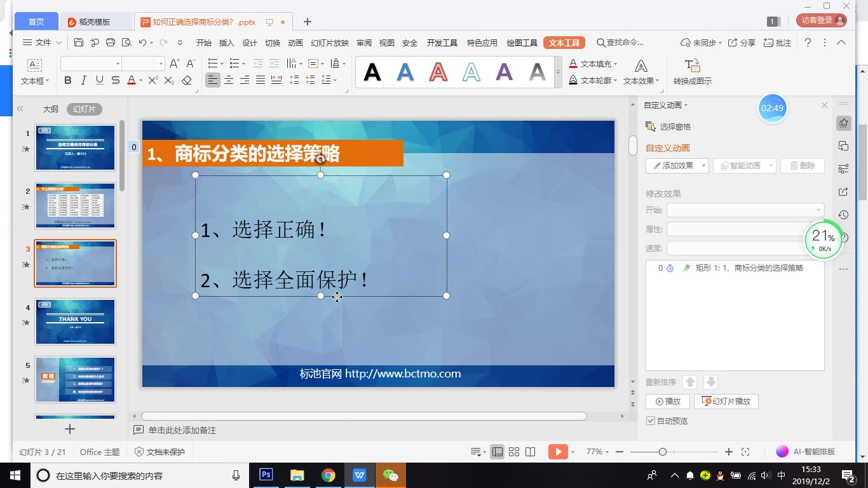Open the 选择窗格 selection pane
Viewport: 868px width, 488px height.
tap(668, 126)
